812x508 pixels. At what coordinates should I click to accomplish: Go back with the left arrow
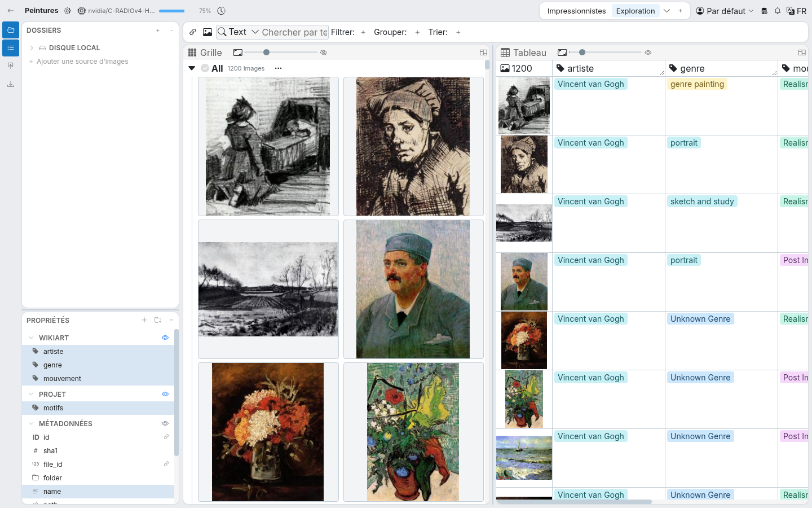click(x=11, y=11)
